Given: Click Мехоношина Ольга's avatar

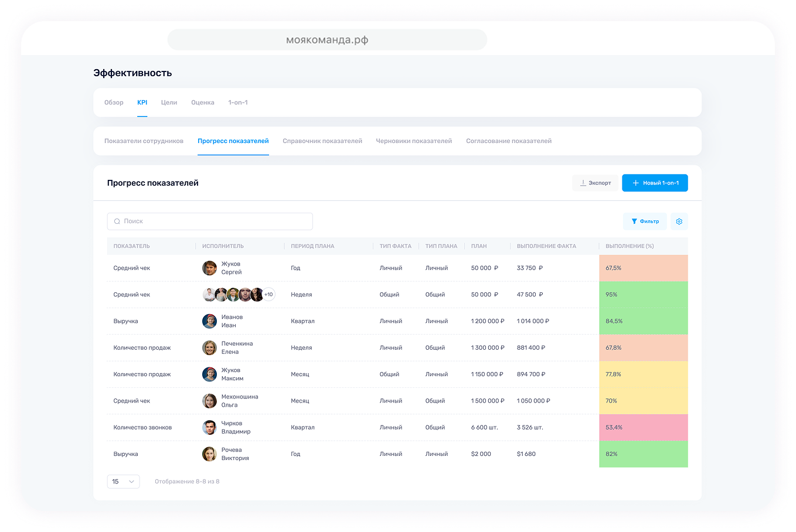Looking at the screenshot, I should (x=209, y=401).
